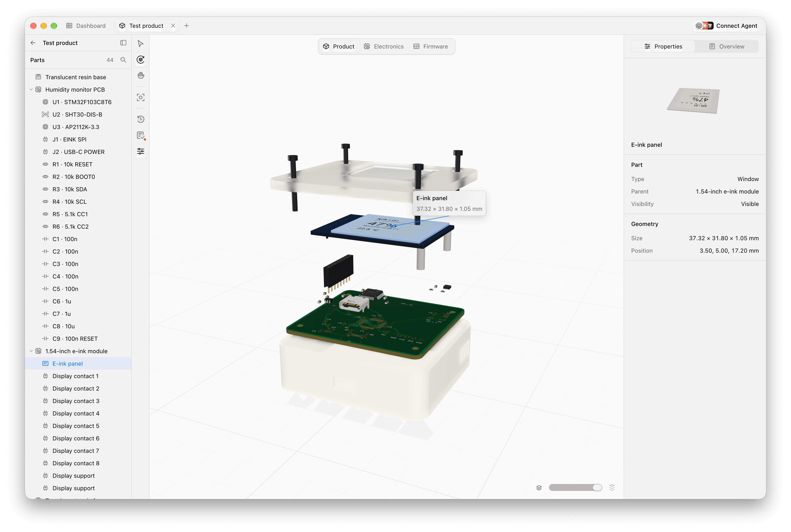The image size is (791, 532).
Task: Select U3 · AP2112K-3.3 regulator part
Action: click(x=78, y=127)
